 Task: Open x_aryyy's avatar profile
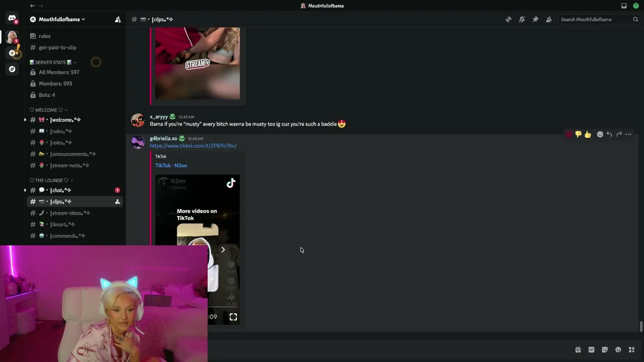pyautogui.click(x=138, y=120)
